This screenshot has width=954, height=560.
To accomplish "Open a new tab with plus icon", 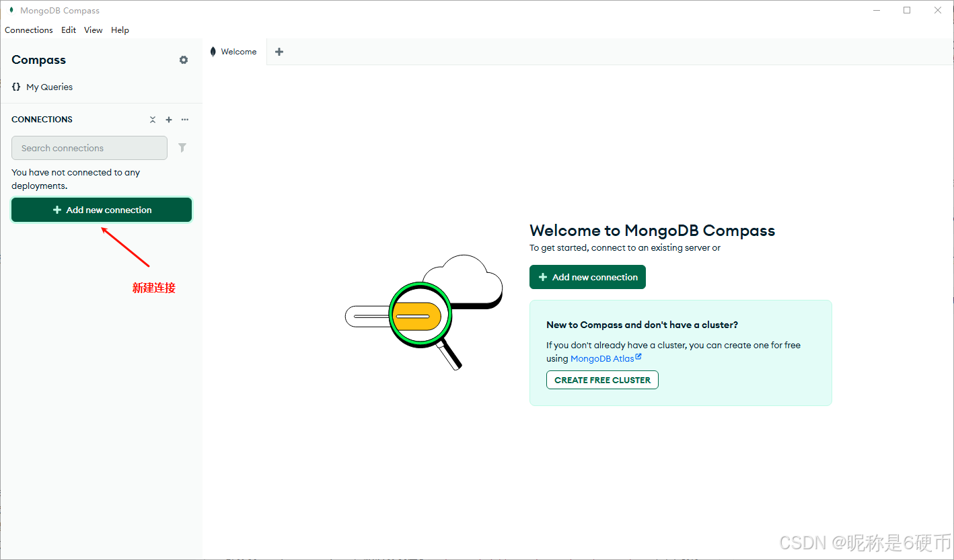I will 279,52.
